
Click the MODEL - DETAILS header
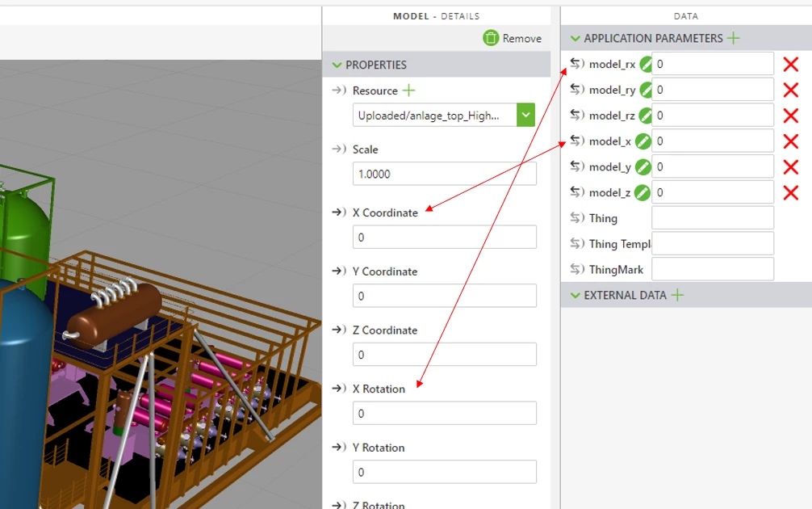click(x=436, y=16)
